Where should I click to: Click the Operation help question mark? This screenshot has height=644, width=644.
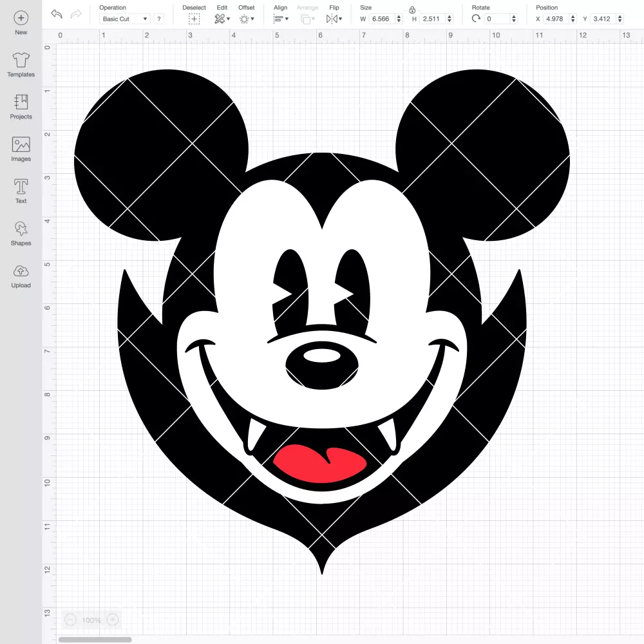tap(159, 19)
